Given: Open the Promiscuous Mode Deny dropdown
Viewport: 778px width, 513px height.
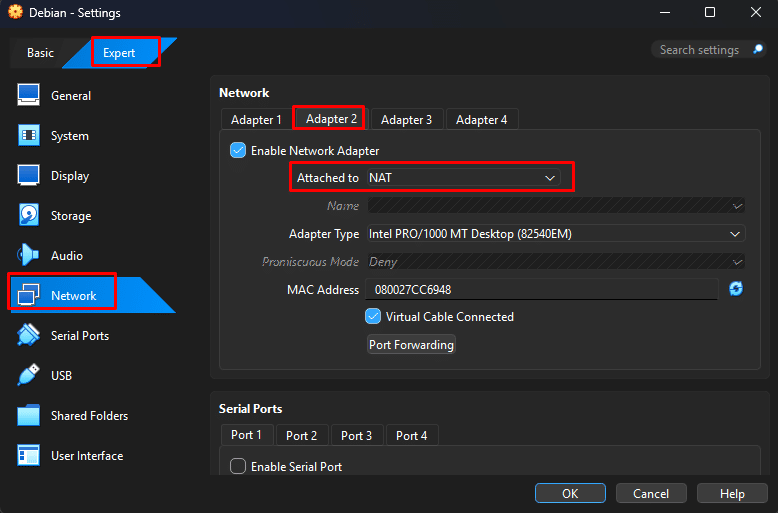Looking at the screenshot, I should [x=556, y=261].
